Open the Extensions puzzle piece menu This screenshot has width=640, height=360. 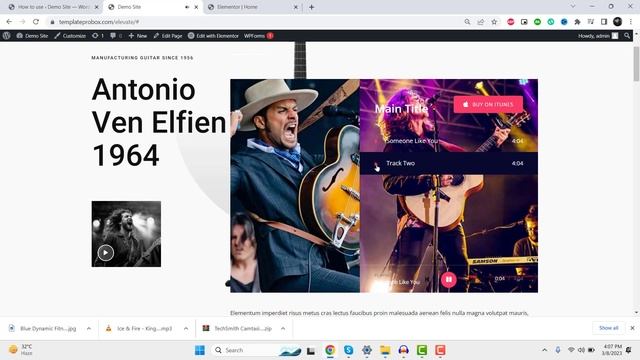[x=577, y=22]
